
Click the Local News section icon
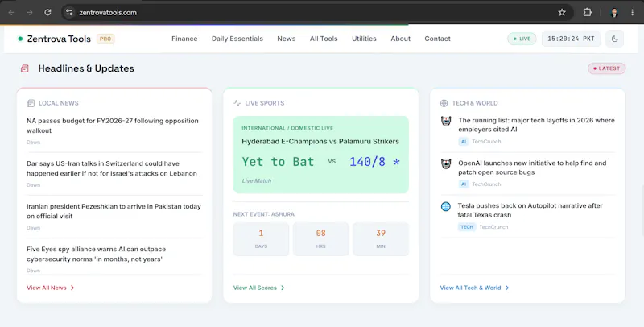(x=31, y=103)
